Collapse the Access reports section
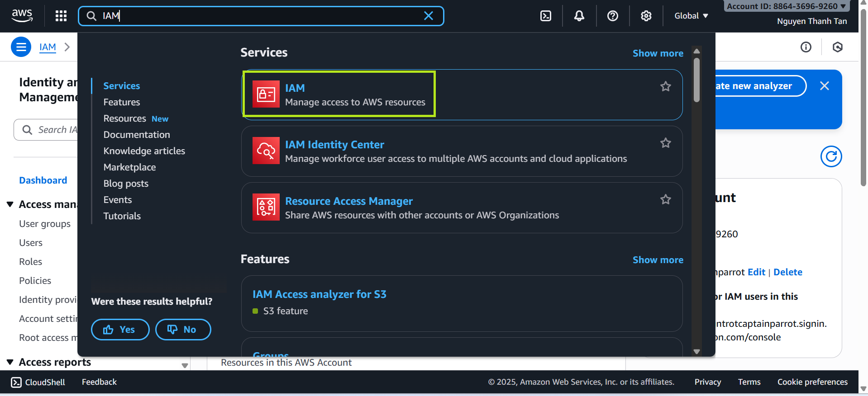This screenshot has height=396, width=868. coord(10,362)
